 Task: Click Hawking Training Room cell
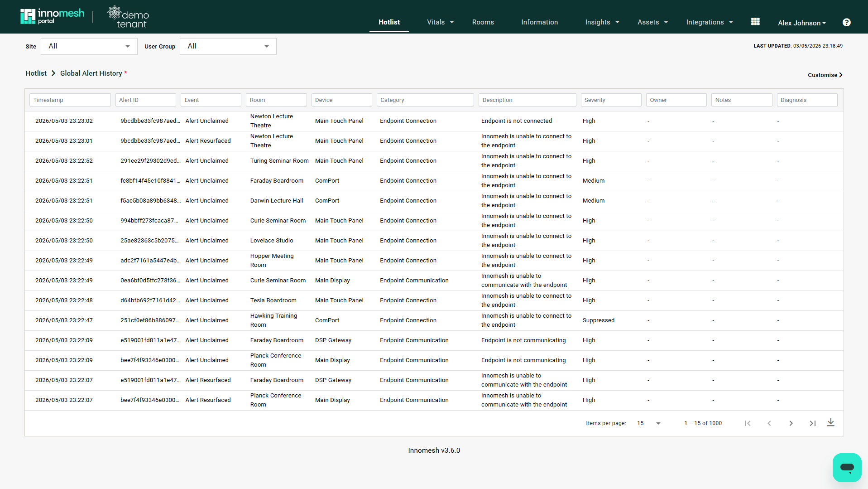tap(273, 320)
